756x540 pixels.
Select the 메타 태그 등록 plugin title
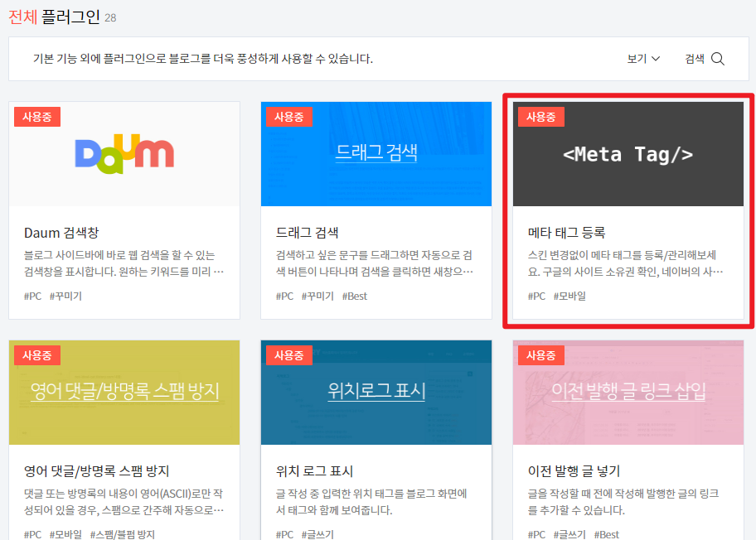click(566, 233)
